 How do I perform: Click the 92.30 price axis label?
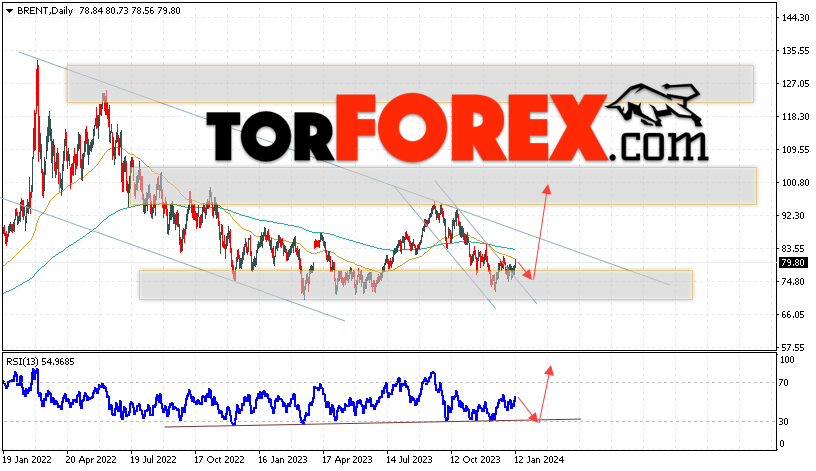(794, 215)
